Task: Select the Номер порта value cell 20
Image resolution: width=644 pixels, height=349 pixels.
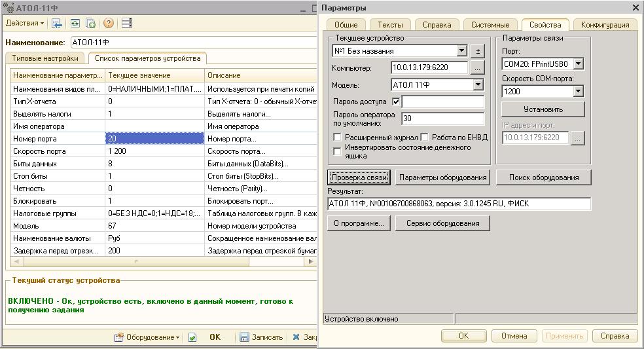Action: (154, 139)
